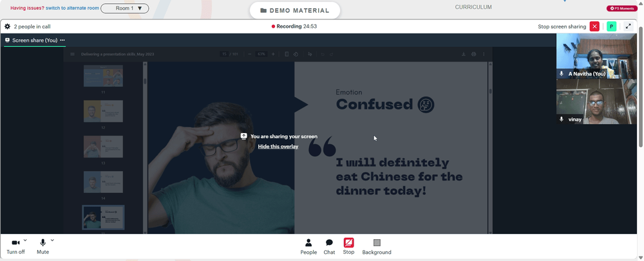Image resolution: width=644 pixels, height=261 pixels.
Task: Click the red stop screen sharing X button
Action: 594,26
